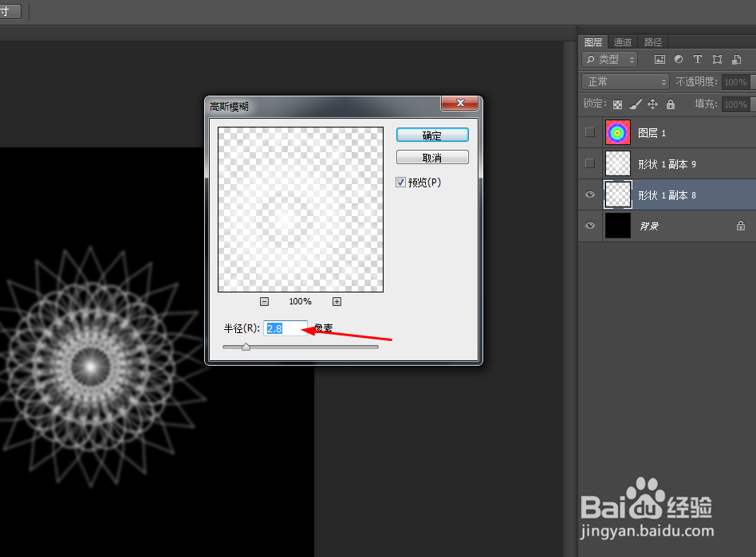Switch to the 图层 tab
This screenshot has width=756, height=557.
(x=593, y=42)
